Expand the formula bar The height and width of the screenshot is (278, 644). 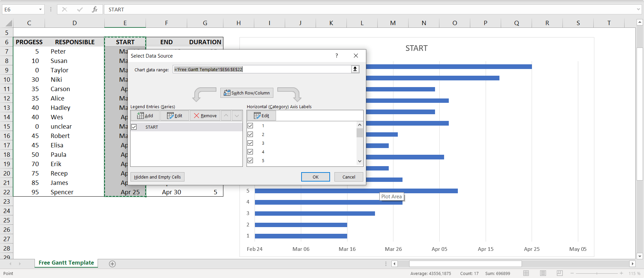point(638,9)
